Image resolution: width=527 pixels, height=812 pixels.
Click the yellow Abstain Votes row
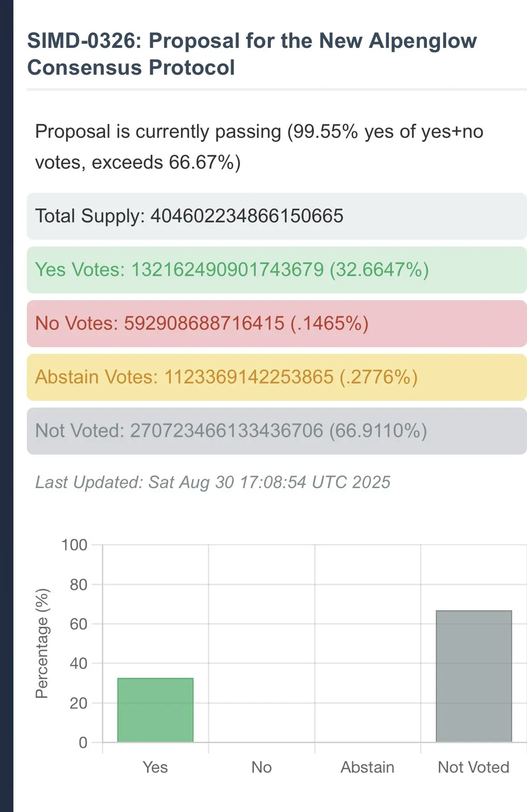tap(277, 377)
